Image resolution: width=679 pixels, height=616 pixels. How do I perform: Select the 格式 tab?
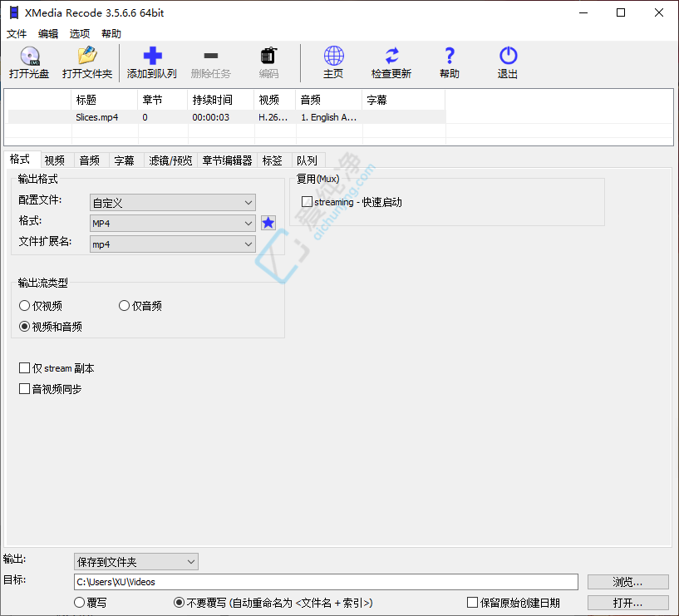pos(20,160)
